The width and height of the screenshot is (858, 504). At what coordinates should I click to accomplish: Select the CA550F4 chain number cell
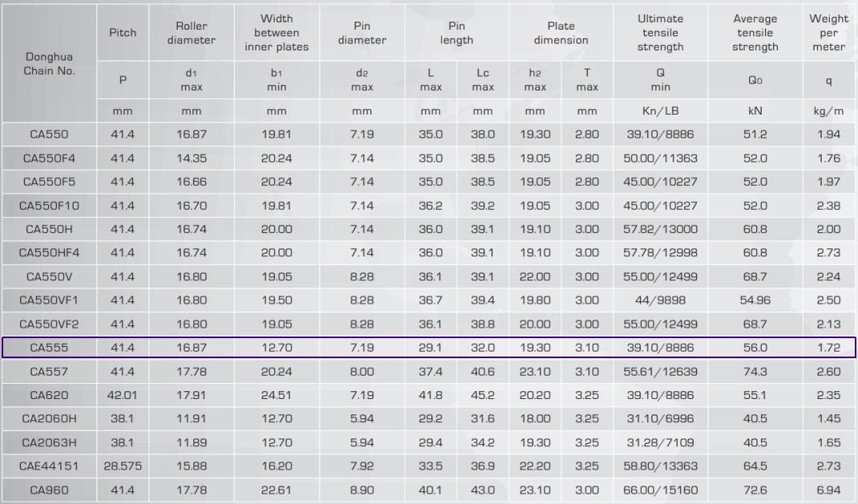(49, 159)
